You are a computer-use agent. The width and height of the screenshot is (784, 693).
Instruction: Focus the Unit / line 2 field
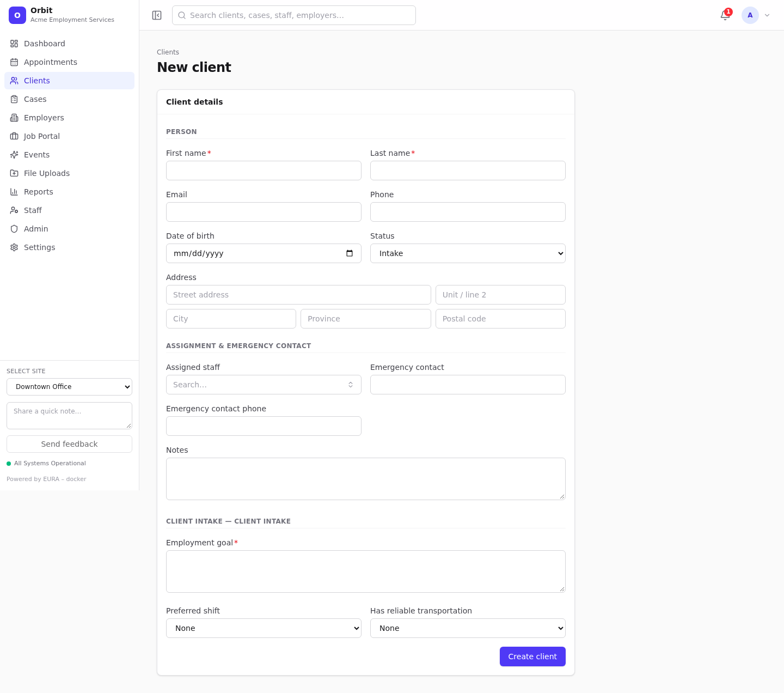[x=500, y=295]
